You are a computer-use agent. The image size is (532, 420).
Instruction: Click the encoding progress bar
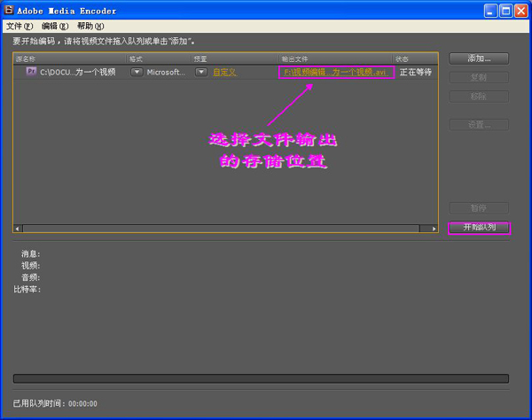tap(261, 378)
